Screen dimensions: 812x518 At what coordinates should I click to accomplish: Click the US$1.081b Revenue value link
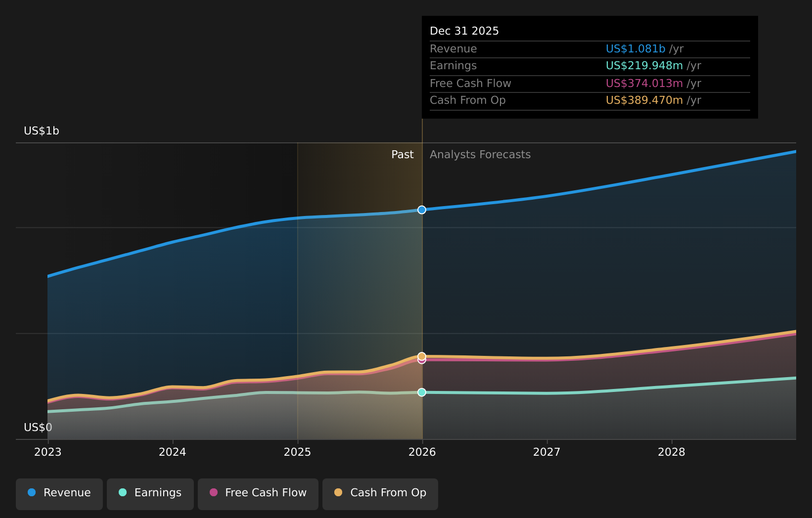(x=635, y=48)
